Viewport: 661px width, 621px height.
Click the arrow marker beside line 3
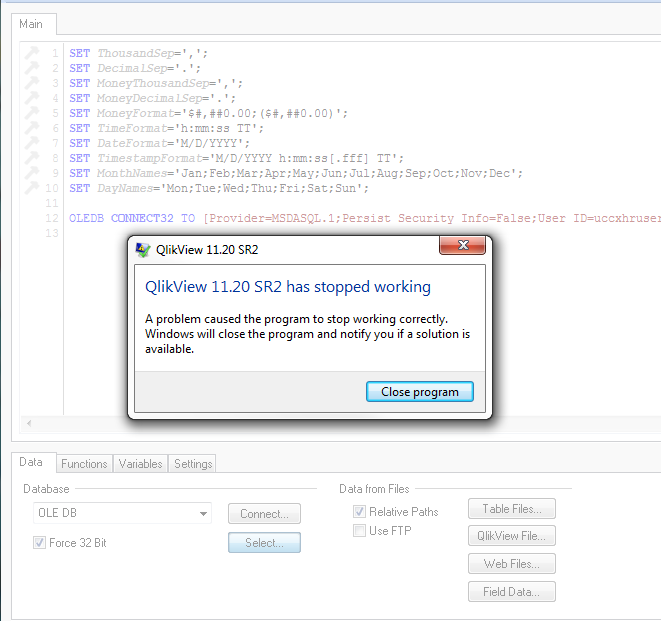(x=32, y=82)
